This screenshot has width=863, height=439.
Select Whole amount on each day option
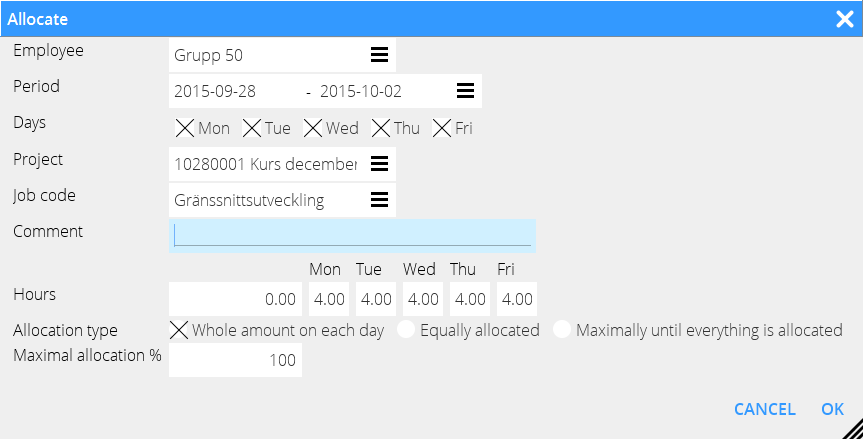(x=180, y=330)
